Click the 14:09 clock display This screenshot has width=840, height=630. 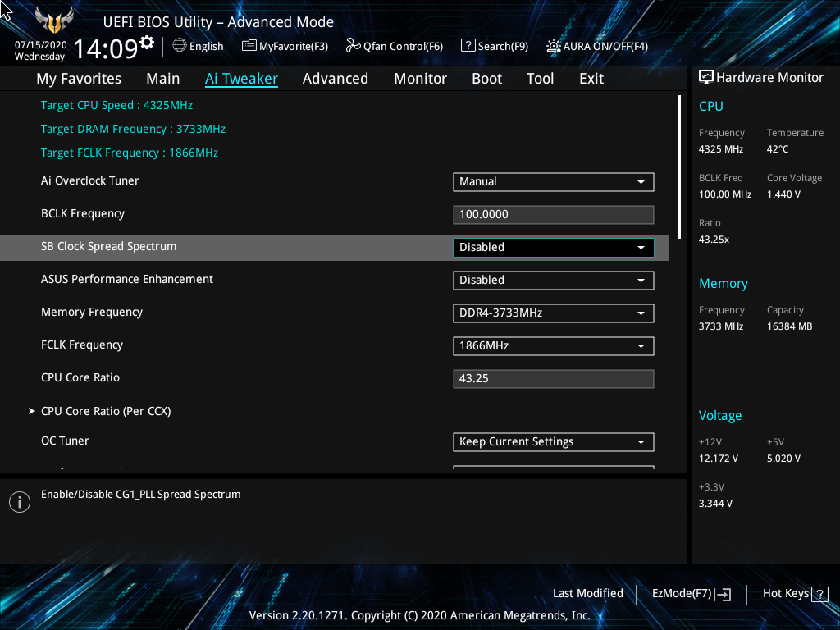[106, 49]
